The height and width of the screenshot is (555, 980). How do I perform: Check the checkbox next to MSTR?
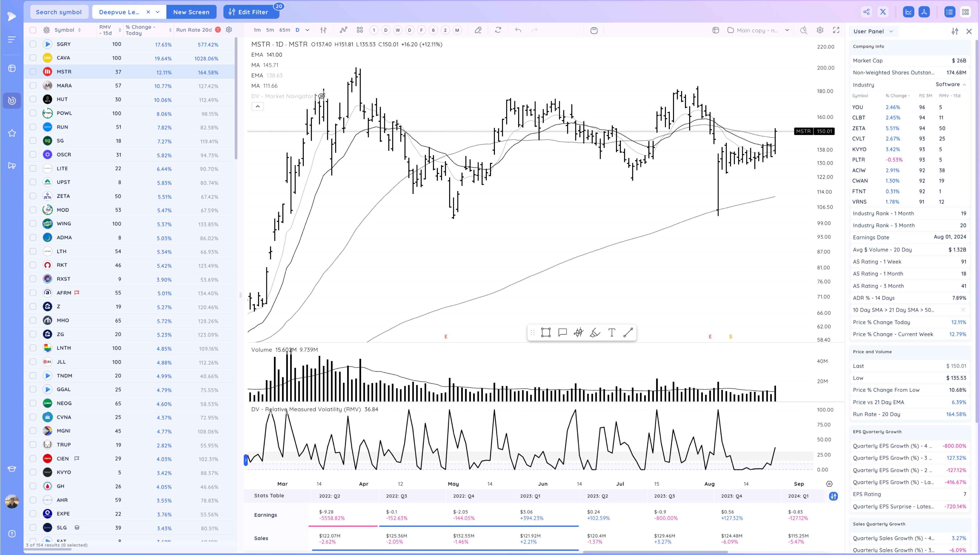click(33, 71)
